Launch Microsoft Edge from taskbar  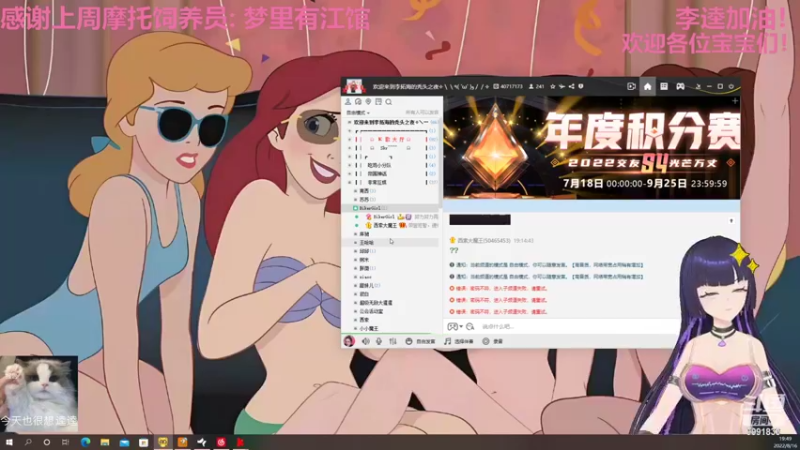pos(85,442)
